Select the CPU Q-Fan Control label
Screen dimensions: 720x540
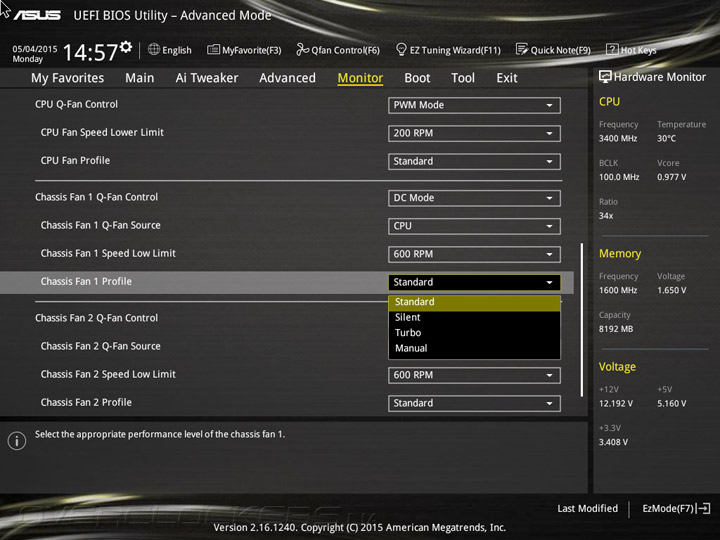pos(76,104)
